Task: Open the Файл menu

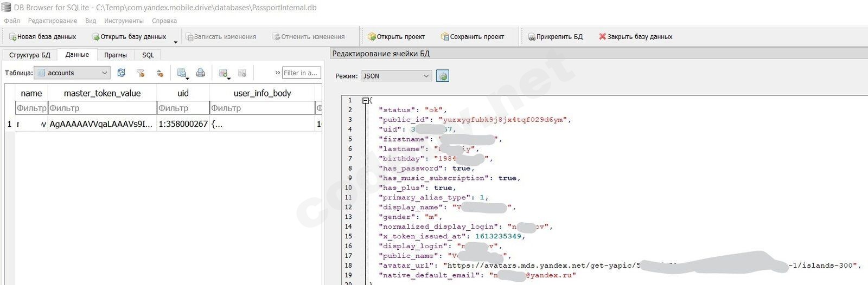Action: 12,21
